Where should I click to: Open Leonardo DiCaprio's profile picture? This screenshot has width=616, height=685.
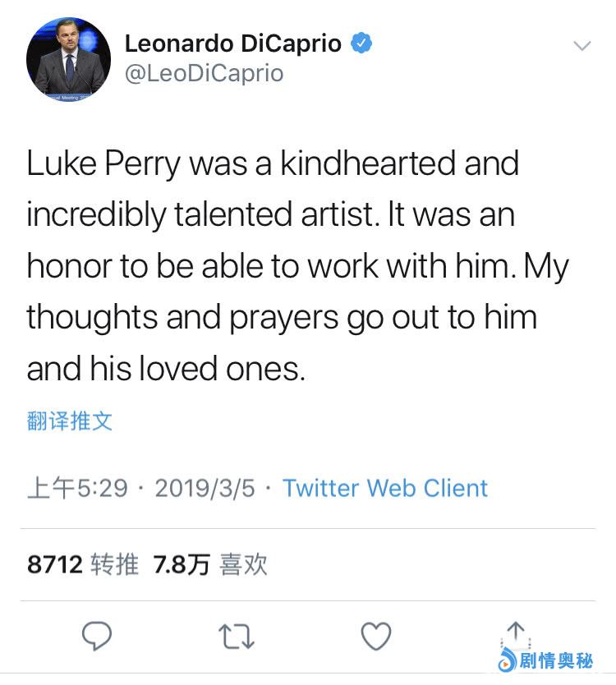click(x=68, y=57)
